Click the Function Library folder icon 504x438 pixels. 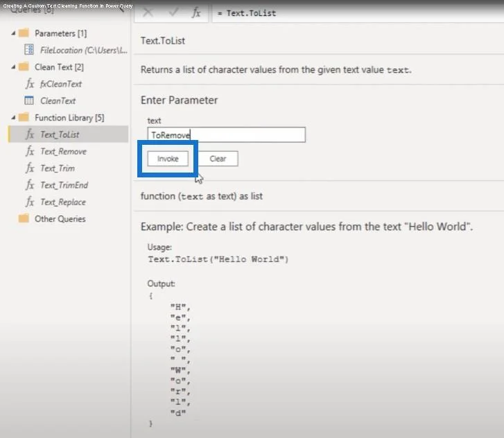(24, 117)
